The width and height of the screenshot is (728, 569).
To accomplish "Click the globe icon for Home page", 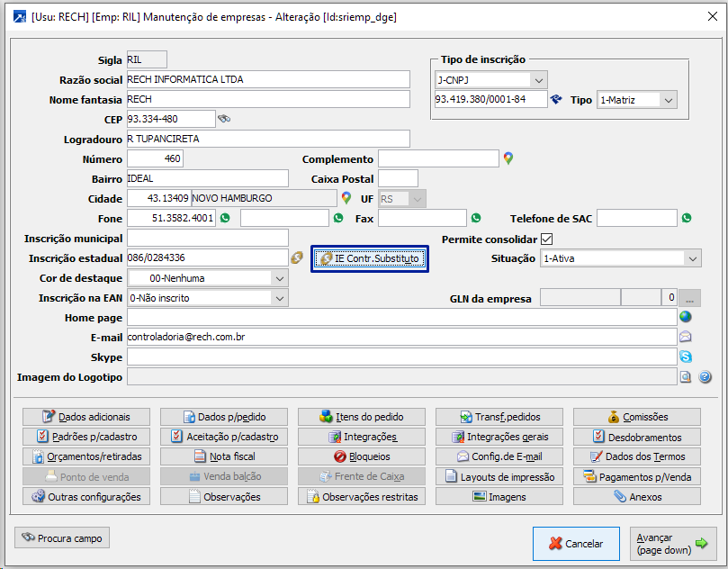I will coord(686,317).
